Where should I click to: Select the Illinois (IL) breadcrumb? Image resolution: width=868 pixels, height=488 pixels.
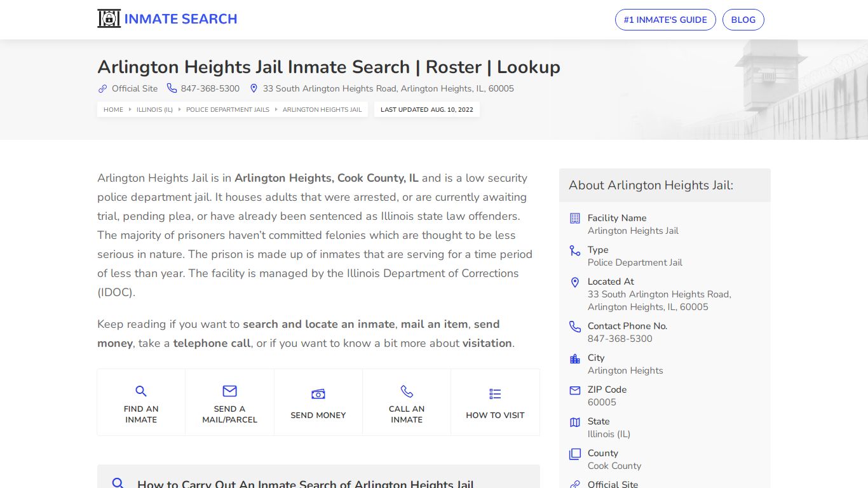[x=154, y=109]
